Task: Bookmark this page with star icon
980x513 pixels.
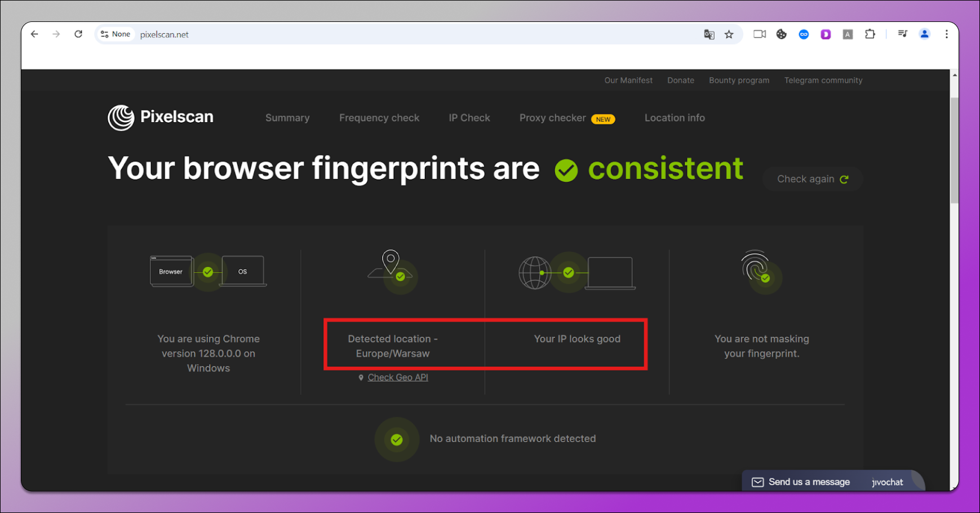Action: click(x=729, y=34)
